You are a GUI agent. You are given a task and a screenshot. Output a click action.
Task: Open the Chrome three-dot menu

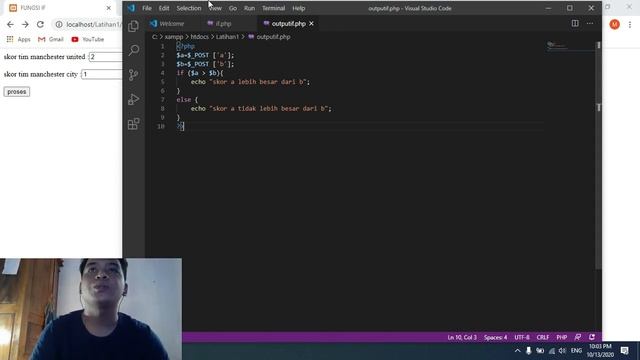tap(630, 24)
